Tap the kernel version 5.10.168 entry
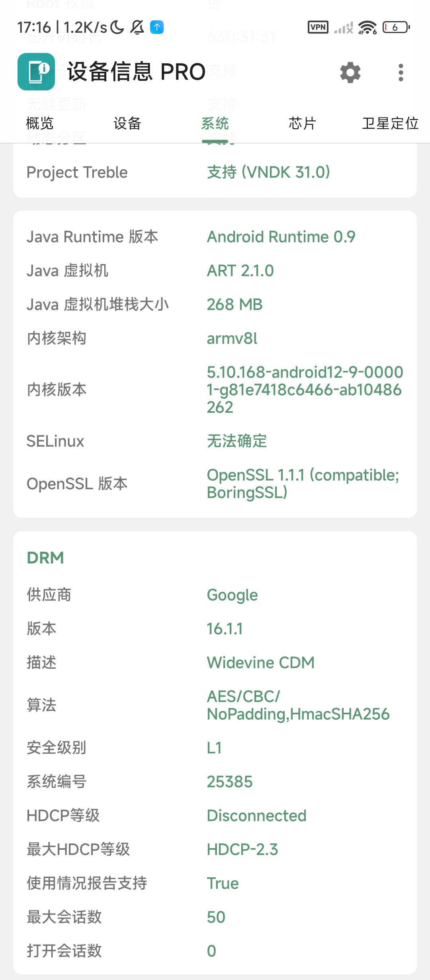This screenshot has height=980, width=430. [x=305, y=390]
